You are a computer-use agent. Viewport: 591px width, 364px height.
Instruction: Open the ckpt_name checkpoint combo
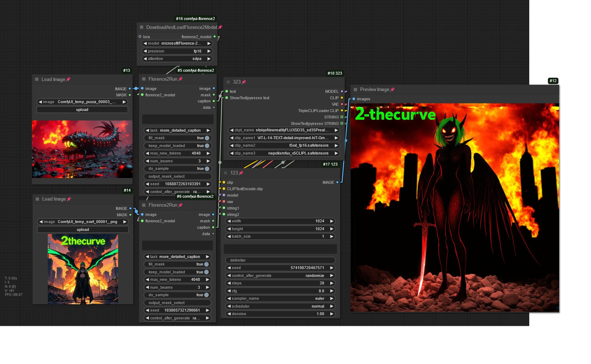(x=284, y=130)
